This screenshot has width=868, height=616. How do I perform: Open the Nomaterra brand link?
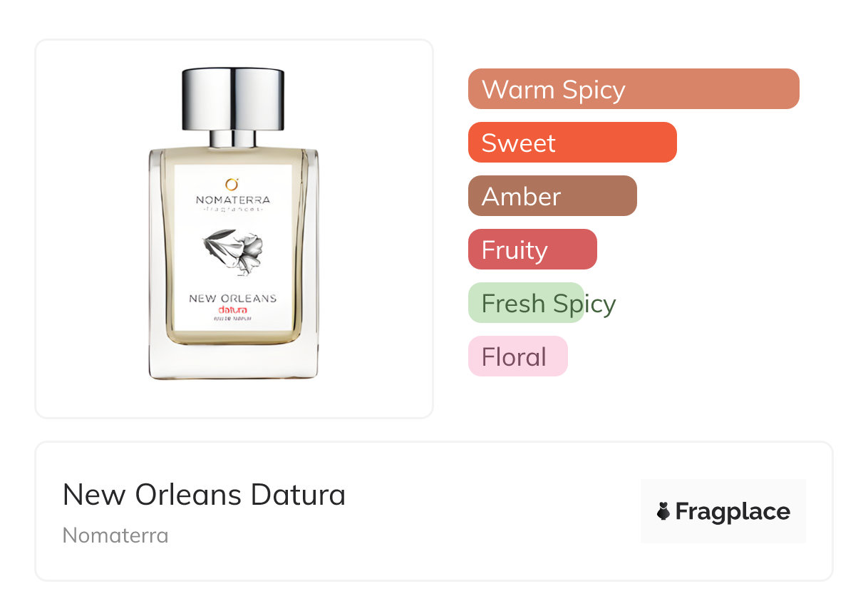[x=115, y=535]
